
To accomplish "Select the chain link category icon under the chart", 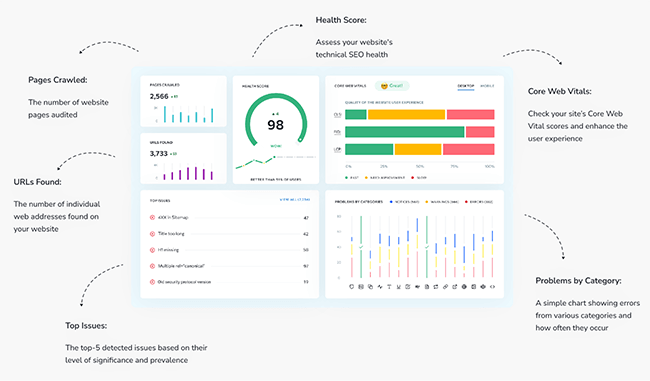I will pos(445,286).
